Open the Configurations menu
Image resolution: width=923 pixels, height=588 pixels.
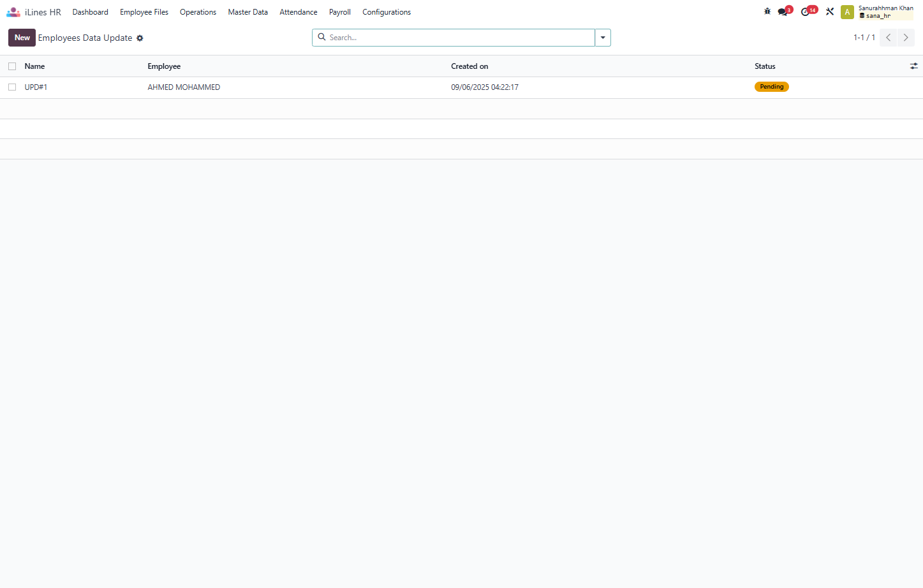point(387,12)
